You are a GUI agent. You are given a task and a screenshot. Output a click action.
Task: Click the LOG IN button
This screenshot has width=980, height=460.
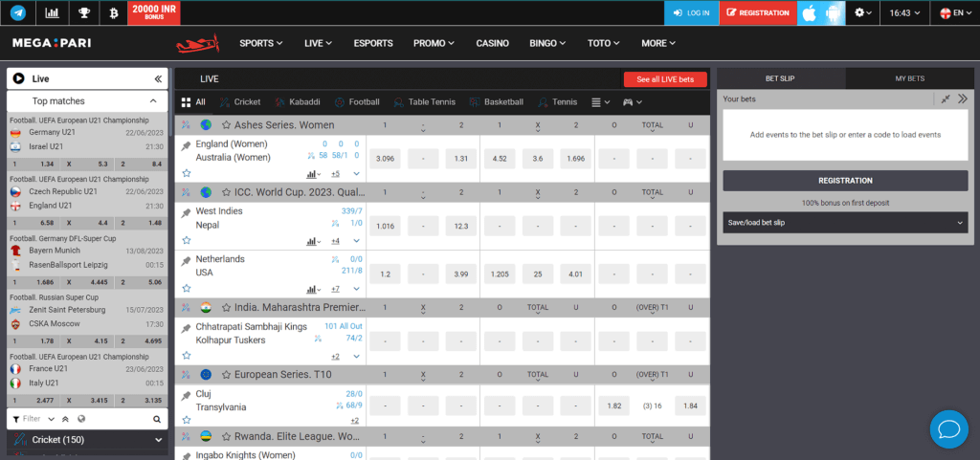point(690,12)
